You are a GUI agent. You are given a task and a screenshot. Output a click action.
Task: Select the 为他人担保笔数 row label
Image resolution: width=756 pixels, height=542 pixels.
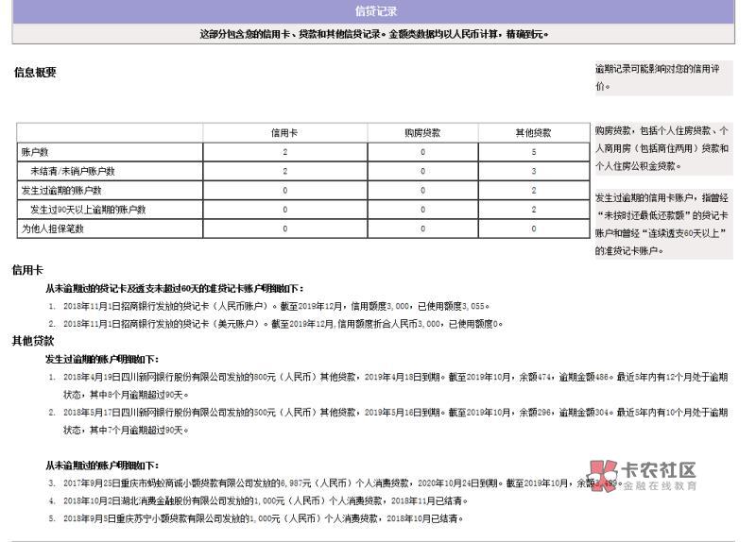coord(53,229)
